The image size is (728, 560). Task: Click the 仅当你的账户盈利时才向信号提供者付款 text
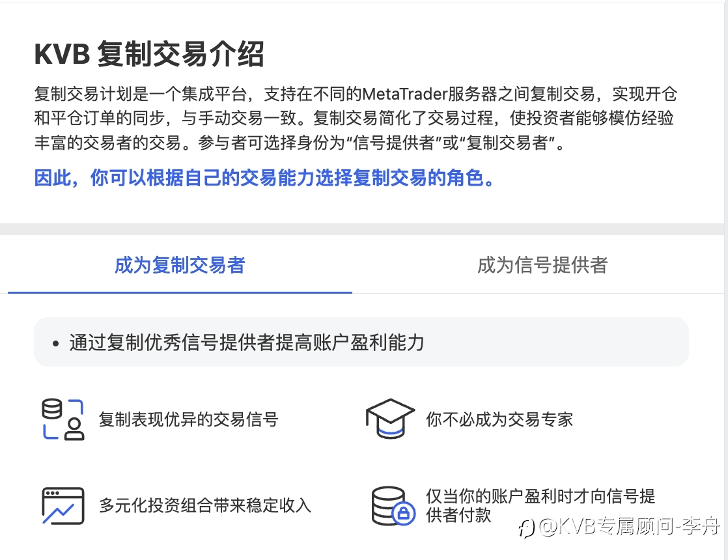coord(540,506)
